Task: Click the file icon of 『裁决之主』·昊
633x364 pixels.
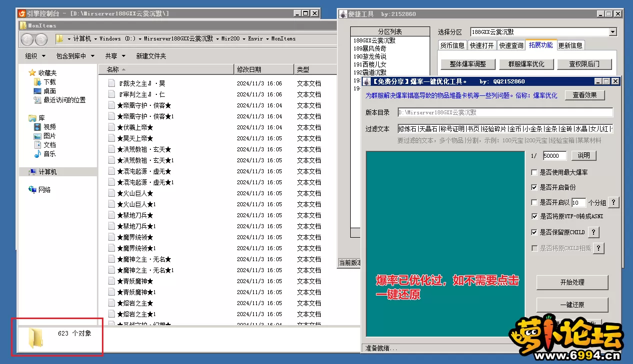Action: tap(112, 83)
